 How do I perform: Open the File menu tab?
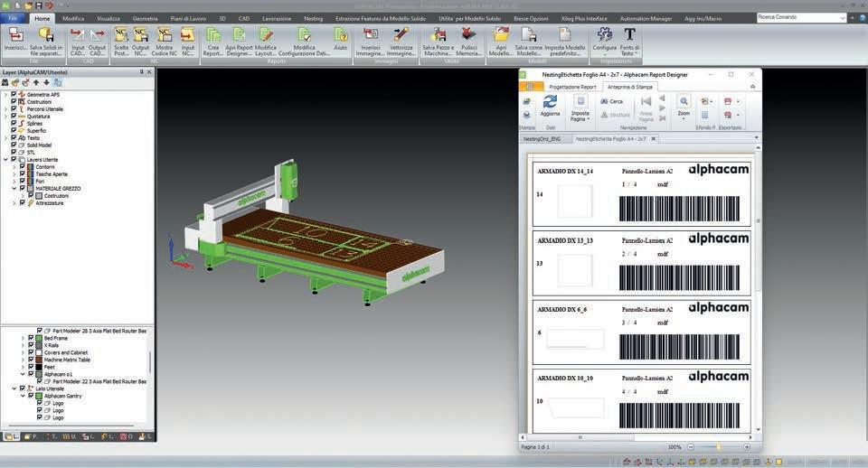point(13,18)
